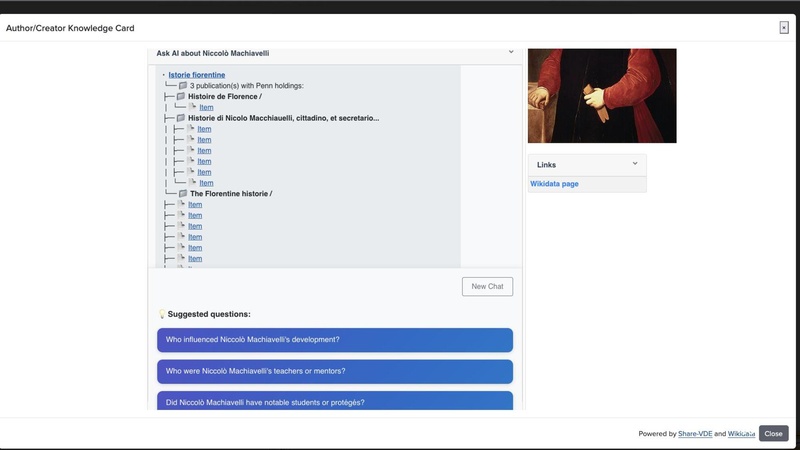The width and height of the screenshot is (800, 450).
Task: Ask about Machiavelli's notable students or protégés
Action: tap(334, 401)
